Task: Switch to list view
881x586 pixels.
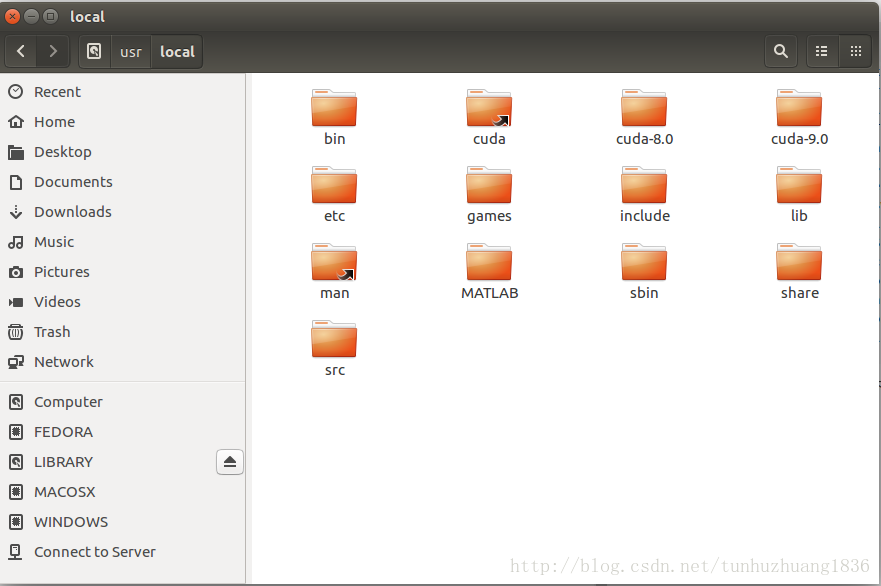Action: click(821, 52)
